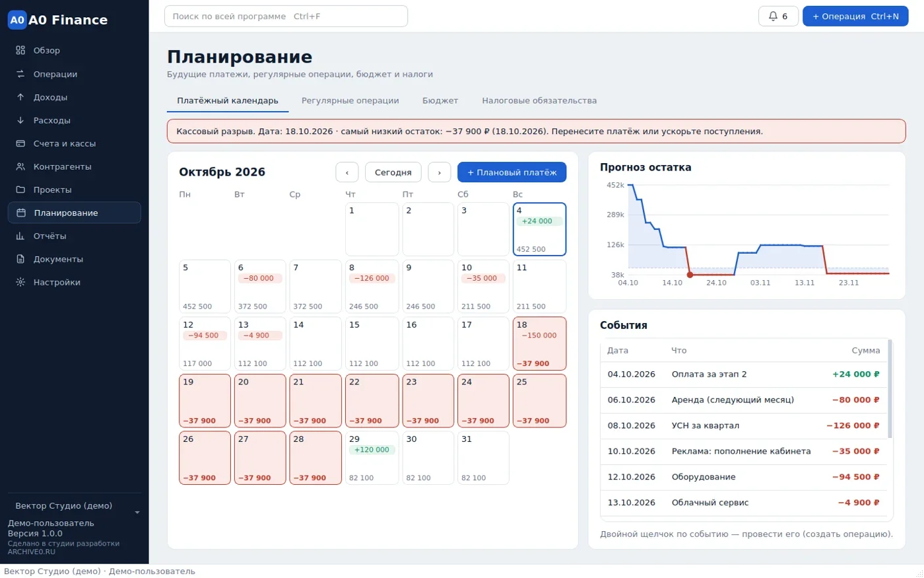Click the Контрагенты people icon
Screen dimensions: 924x578
tap(20, 166)
